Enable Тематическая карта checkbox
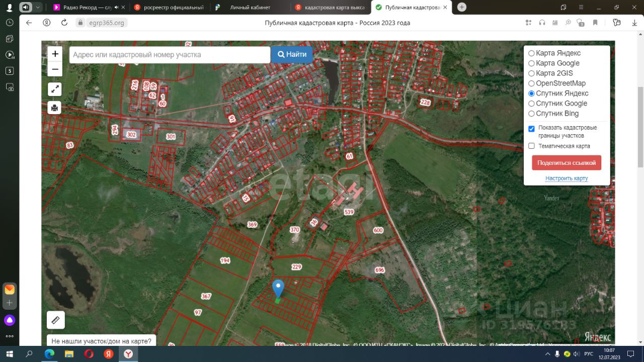644x362 pixels. click(x=531, y=146)
